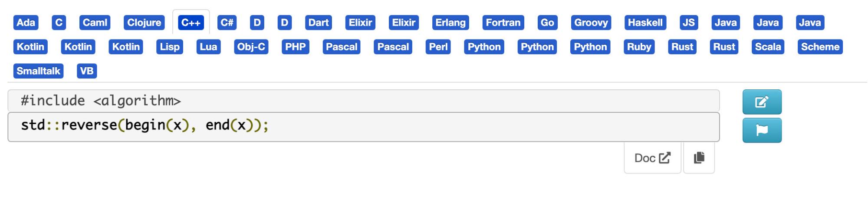Viewport: 868px width, 203px height.
Task: Choose the C# language badge
Action: tap(227, 23)
